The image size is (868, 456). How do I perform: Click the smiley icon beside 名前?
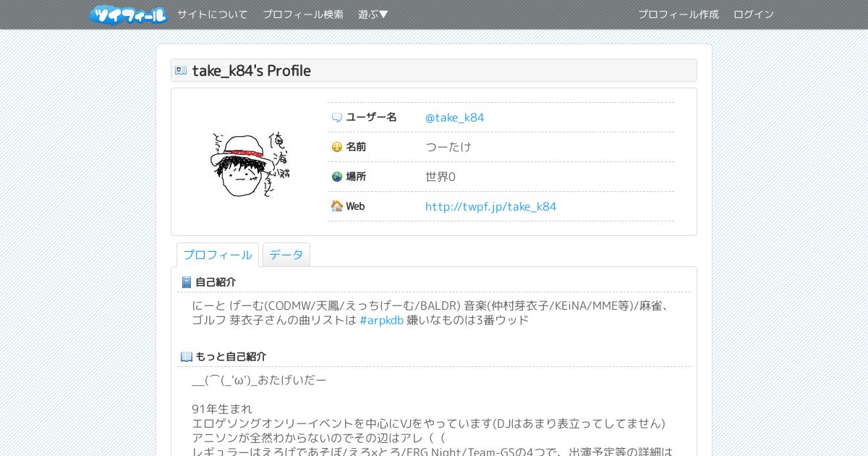coord(336,147)
